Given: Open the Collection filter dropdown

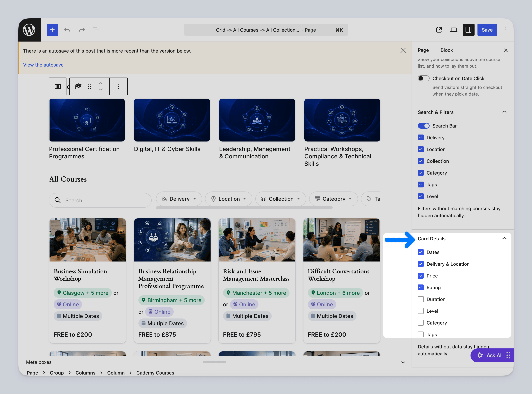Looking at the screenshot, I should (x=281, y=199).
